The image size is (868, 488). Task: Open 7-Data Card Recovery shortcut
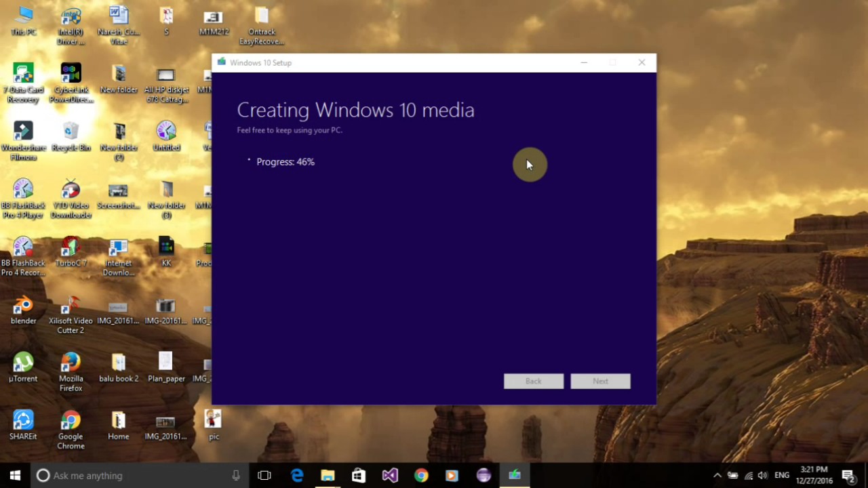click(x=24, y=83)
